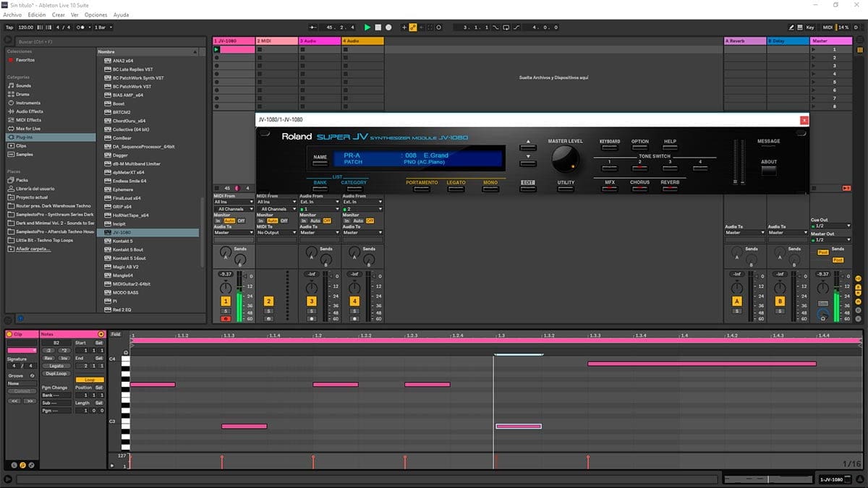Open MIDI Effects category
868x488 pixels.
click(28, 120)
